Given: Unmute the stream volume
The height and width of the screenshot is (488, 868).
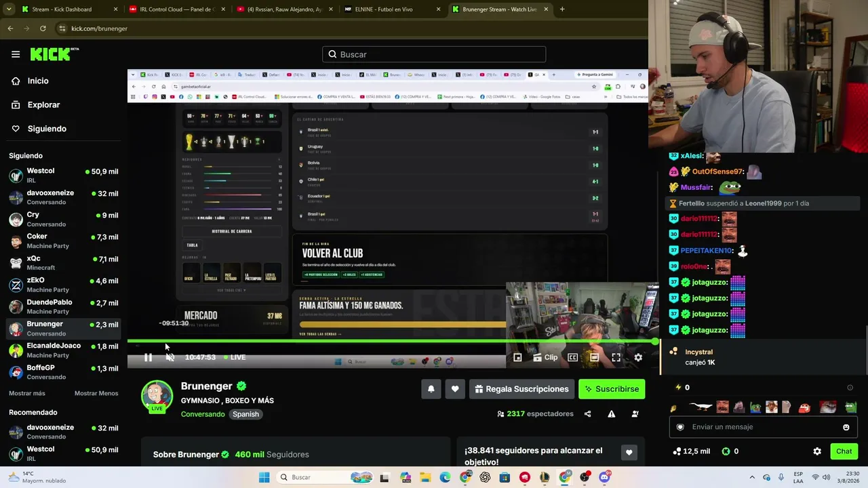Looking at the screenshot, I should (170, 357).
